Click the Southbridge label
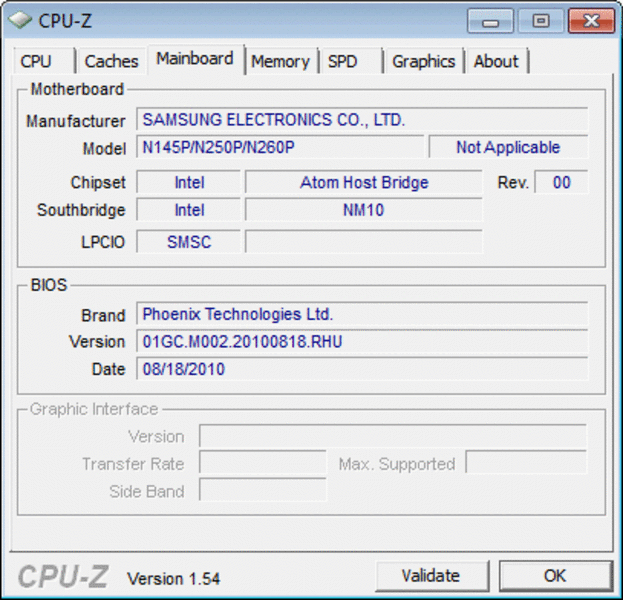623x600 pixels. click(81, 210)
